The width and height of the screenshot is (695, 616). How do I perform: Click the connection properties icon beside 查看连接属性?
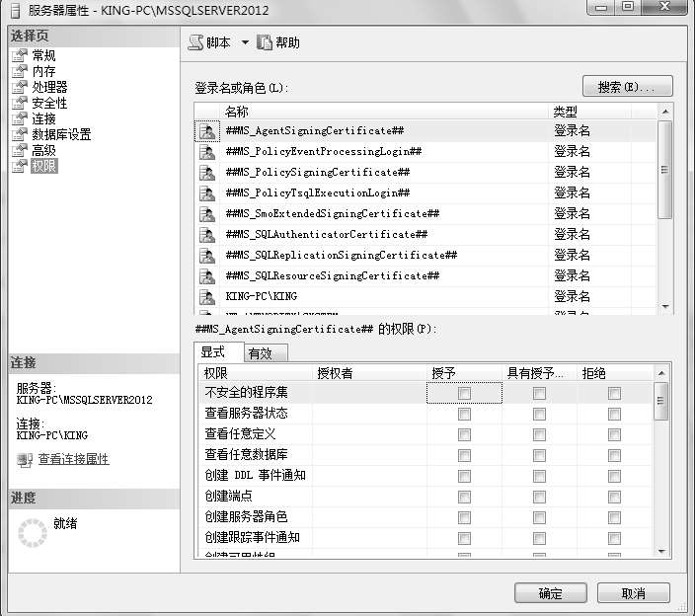[x=25, y=460]
